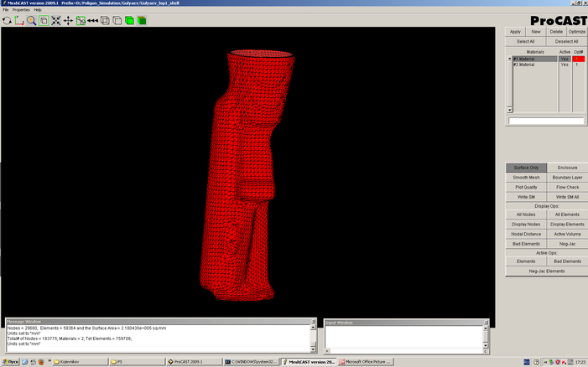Viewport: 588px width, 367px height.
Task: Open the PS folder taskbar button
Action: tap(137, 362)
